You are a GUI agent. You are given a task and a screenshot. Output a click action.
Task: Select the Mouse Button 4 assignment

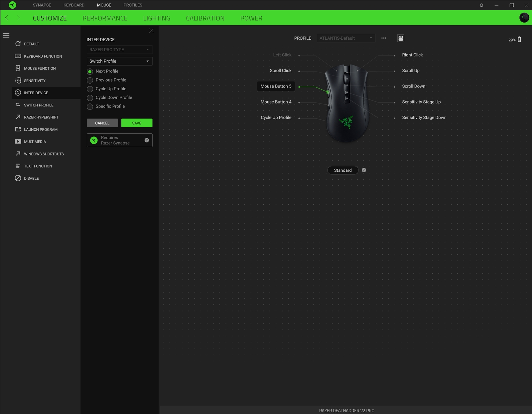click(276, 102)
